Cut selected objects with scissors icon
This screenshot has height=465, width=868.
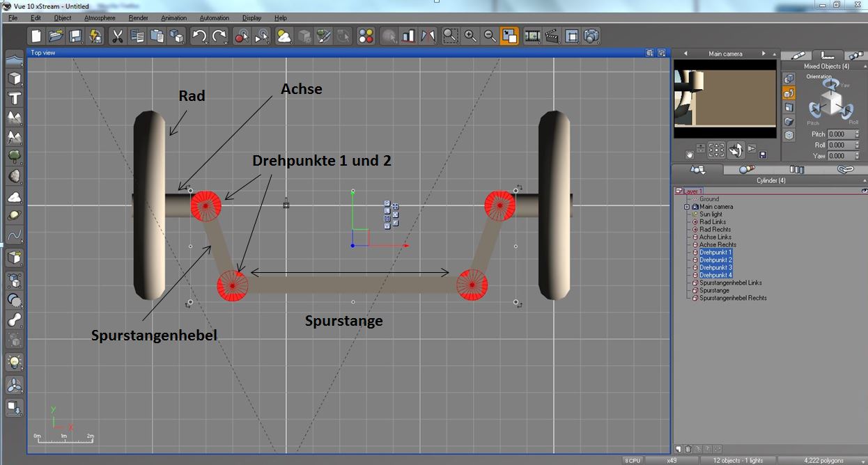[118, 36]
